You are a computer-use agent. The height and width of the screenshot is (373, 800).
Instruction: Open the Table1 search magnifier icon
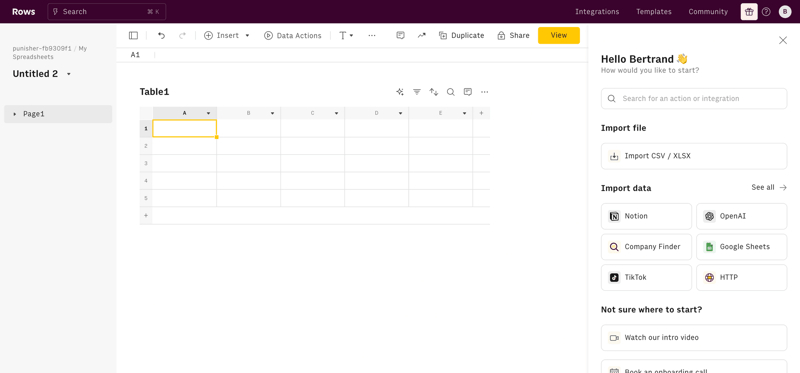click(451, 92)
